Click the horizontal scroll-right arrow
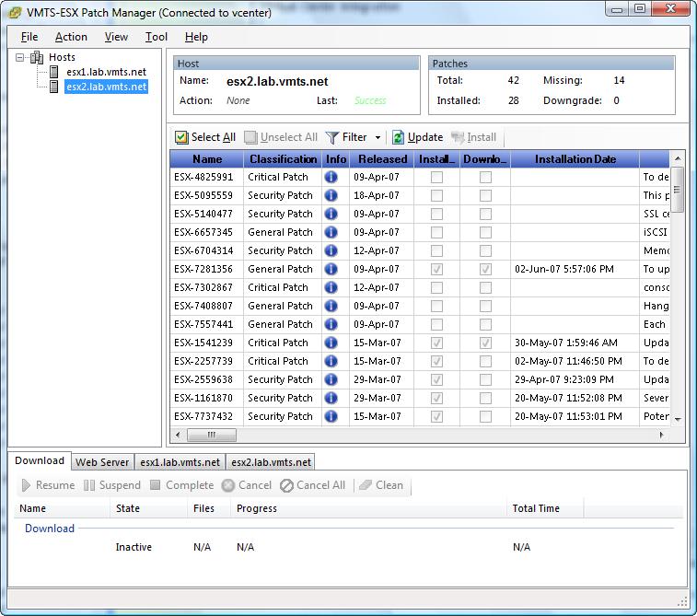 (x=661, y=435)
